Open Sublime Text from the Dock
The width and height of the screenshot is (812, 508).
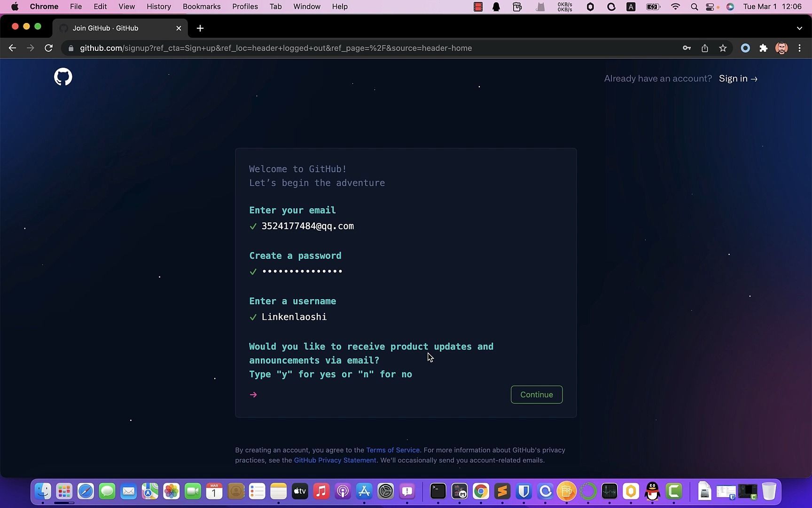pyautogui.click(x=502, y=492)
